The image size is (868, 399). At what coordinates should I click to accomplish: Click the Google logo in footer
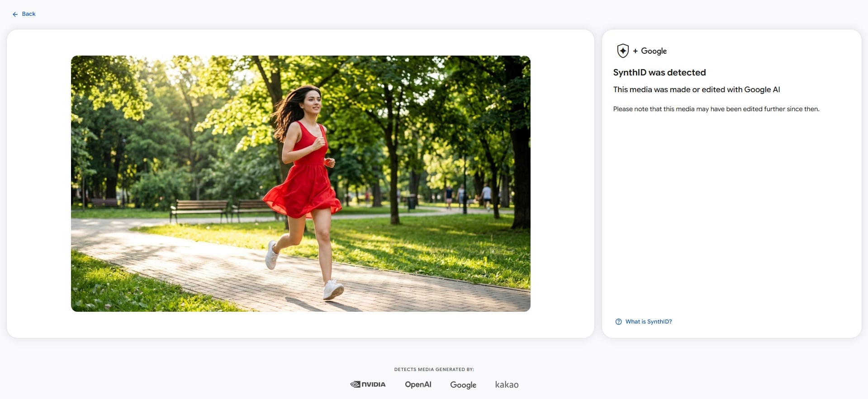463,385
